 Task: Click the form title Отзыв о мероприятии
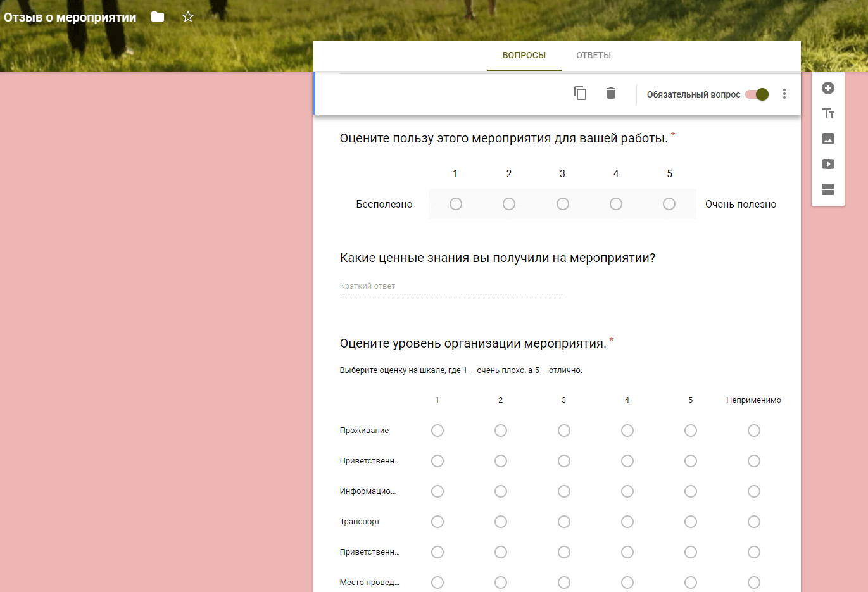tap(70, 18)
